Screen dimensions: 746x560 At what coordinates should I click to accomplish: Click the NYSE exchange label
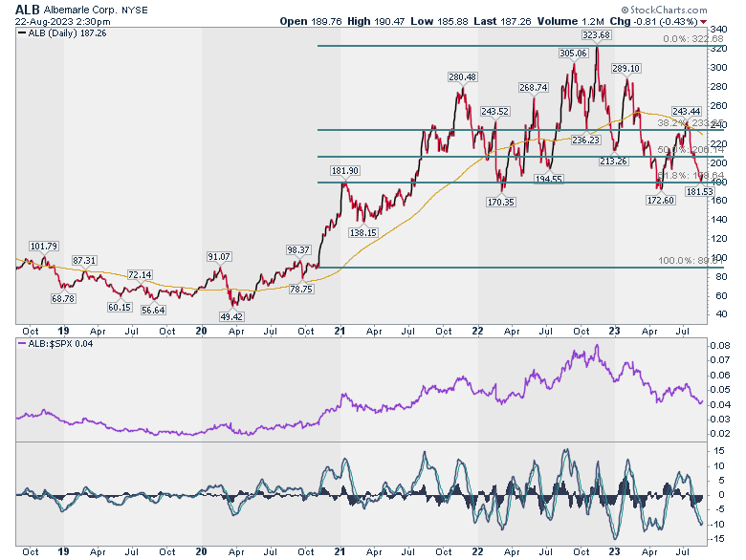pyautogui.click(x=135, y=10)
